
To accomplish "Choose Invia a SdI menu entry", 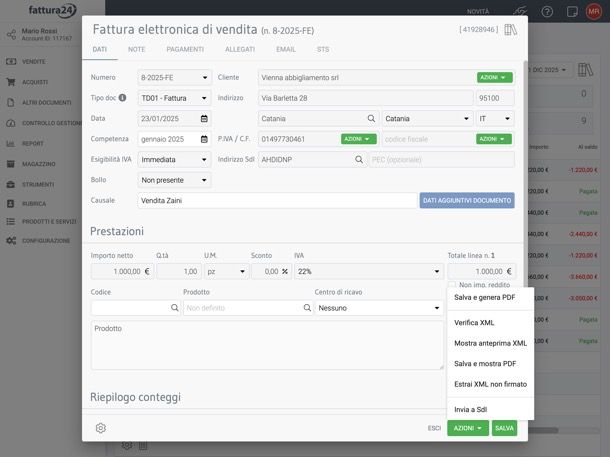I will coord(470,409).
